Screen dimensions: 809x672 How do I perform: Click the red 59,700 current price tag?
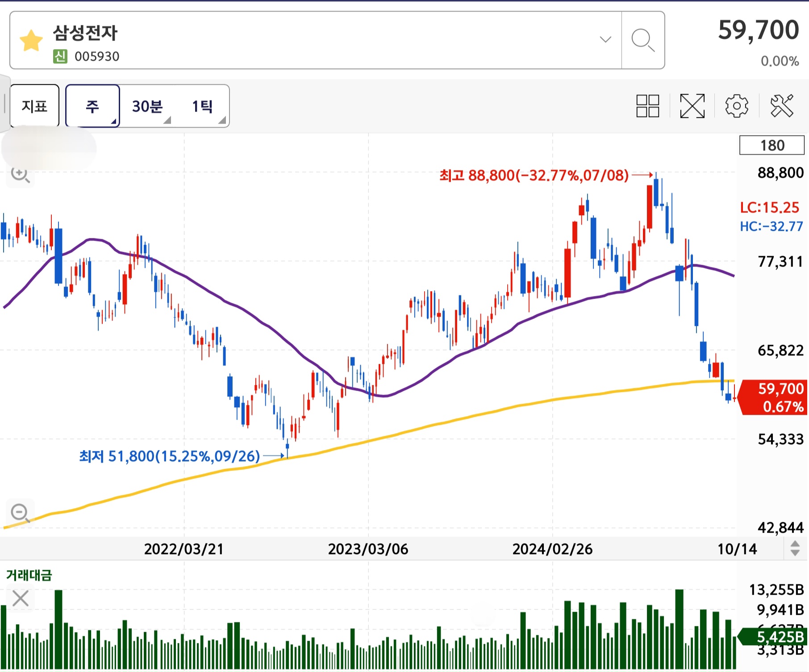[772, 397]
